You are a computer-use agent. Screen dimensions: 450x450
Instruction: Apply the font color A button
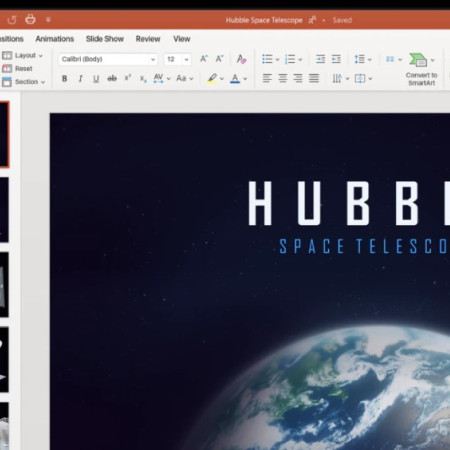point(235,79)
